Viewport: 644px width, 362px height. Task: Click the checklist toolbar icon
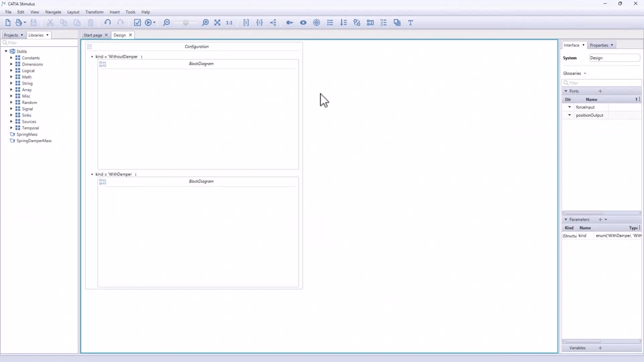(384, 23)
